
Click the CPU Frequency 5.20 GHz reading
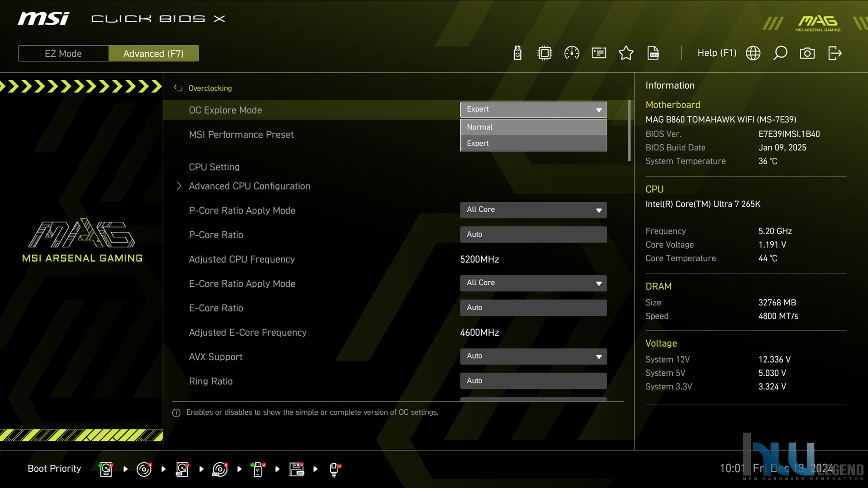point(775,231)
